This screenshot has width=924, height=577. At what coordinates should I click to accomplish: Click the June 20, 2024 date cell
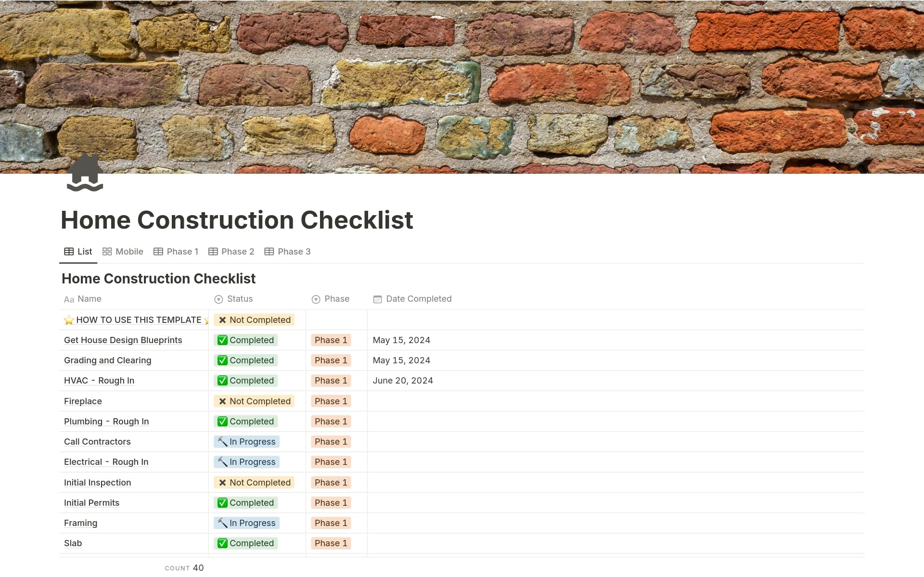pos(403,381)
